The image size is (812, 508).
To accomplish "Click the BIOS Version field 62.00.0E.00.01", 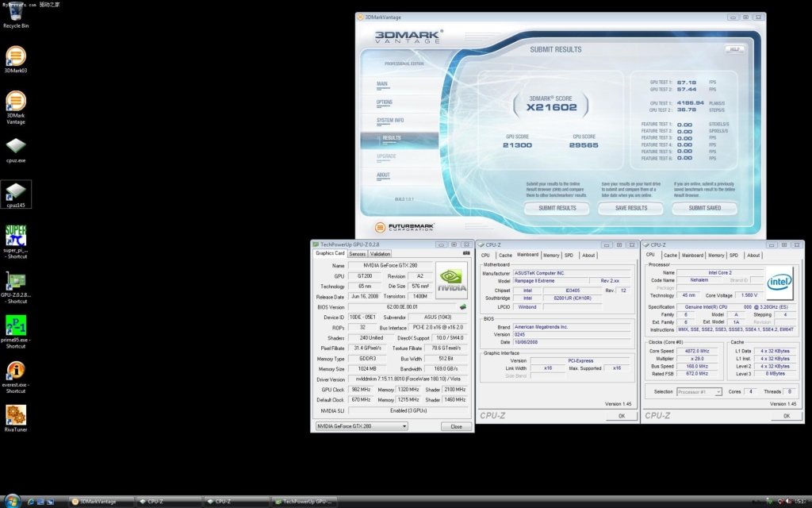I will click(x=402, y=307).
